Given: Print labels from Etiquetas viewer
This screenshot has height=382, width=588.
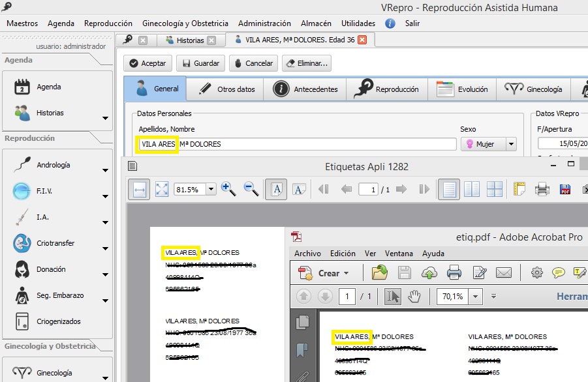Looking at the screenshot, I should [542, 189].
